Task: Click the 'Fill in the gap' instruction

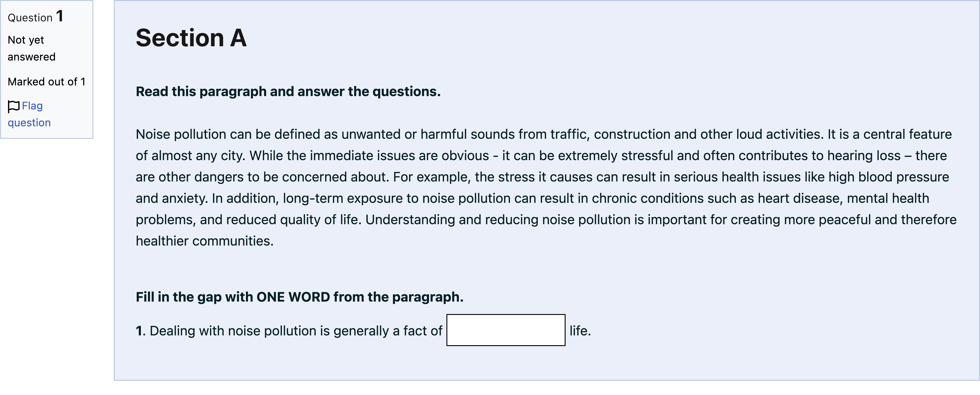Action: pos(299,297)
